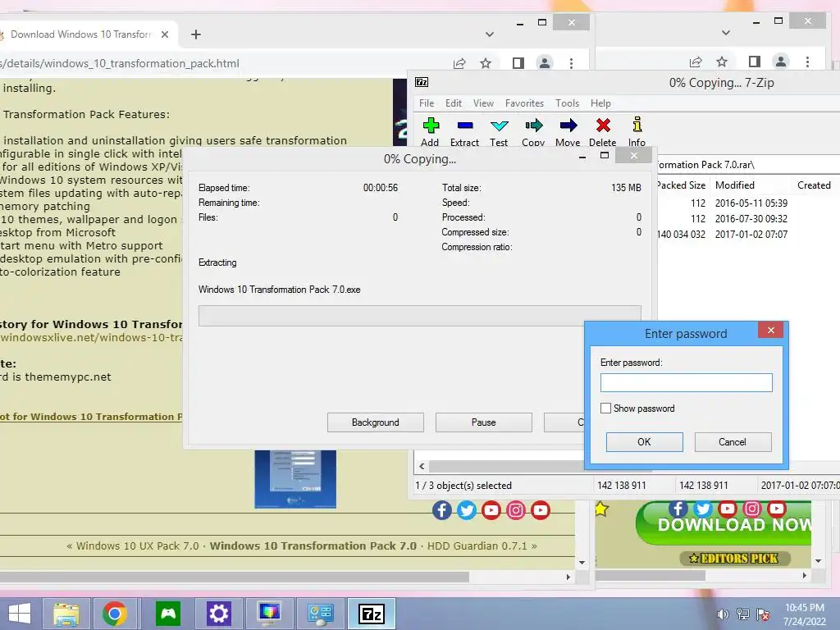Select the row modified 2016-05-11 05:39
Viewport: 840px width, 630px height.
click(748, 203)
